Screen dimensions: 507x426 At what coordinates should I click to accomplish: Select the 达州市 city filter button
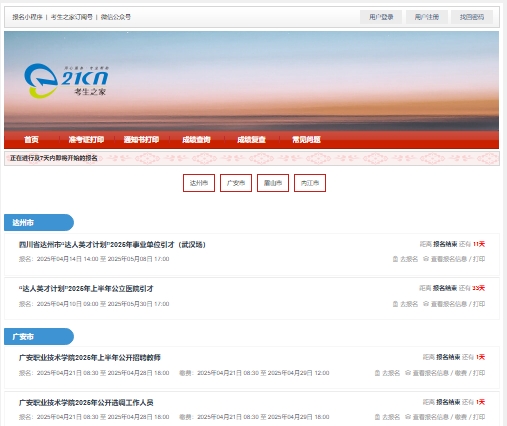point(199,183)
